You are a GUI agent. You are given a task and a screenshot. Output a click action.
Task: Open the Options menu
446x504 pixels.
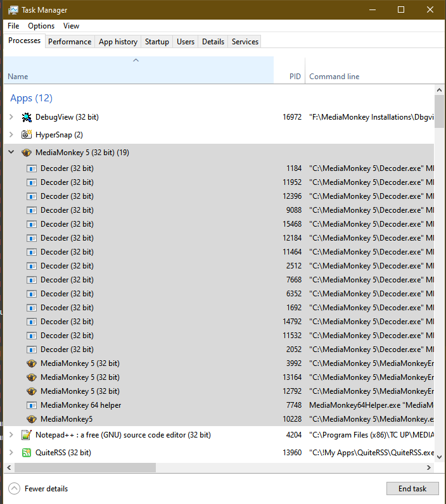click(x=41, y=26)
